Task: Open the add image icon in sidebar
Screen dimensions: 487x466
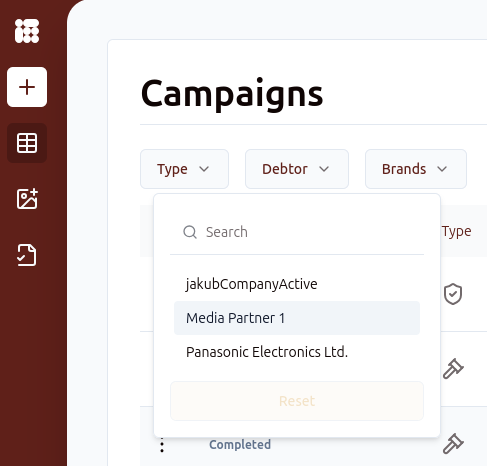Action: coord(27,199)
